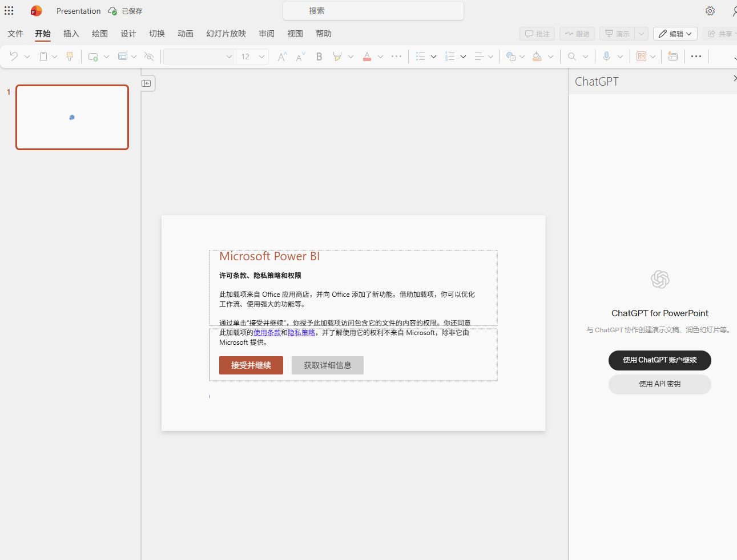Apply the red font color
The height and width of the screenshot is (560, 737).
tap(367, 57)
